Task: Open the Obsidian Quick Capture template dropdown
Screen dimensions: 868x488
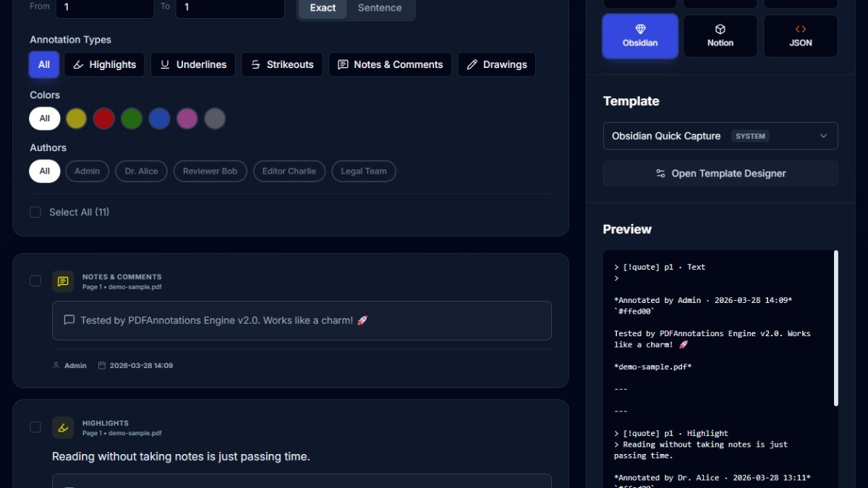Action: (720, 136)
